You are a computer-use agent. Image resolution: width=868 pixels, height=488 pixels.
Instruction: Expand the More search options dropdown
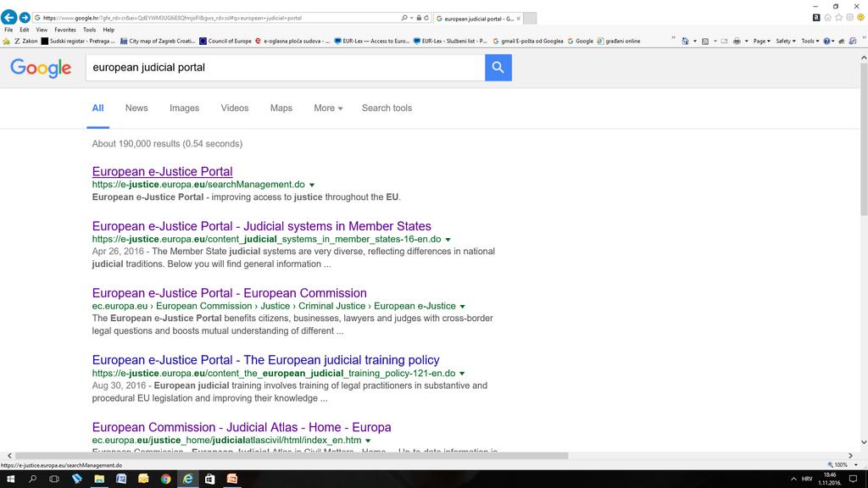328,108
